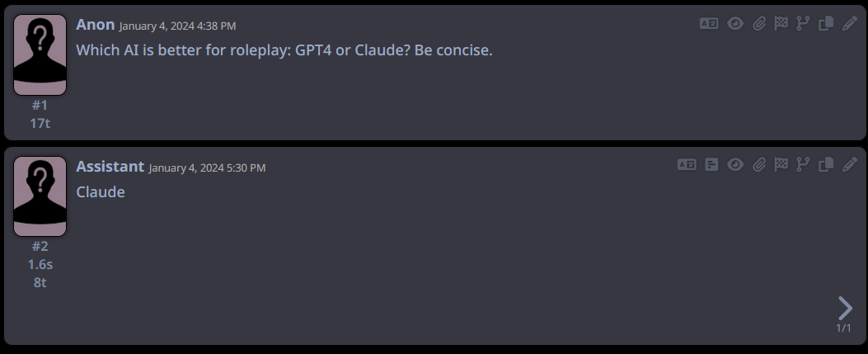Screen dimensions: 868x354
Task: Click the branch icon on Anon's message
Action: pos(803,24)
